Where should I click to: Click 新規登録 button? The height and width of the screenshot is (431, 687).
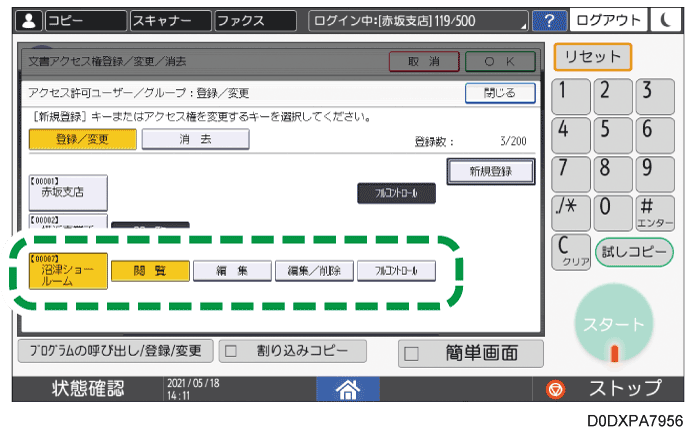[491, 171]
